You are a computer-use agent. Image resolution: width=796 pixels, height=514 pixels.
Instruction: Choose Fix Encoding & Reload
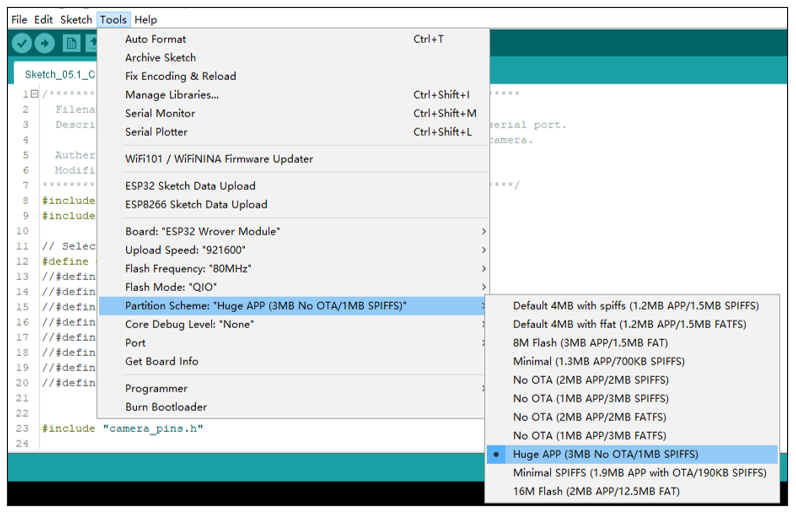[x=293, y=76]
